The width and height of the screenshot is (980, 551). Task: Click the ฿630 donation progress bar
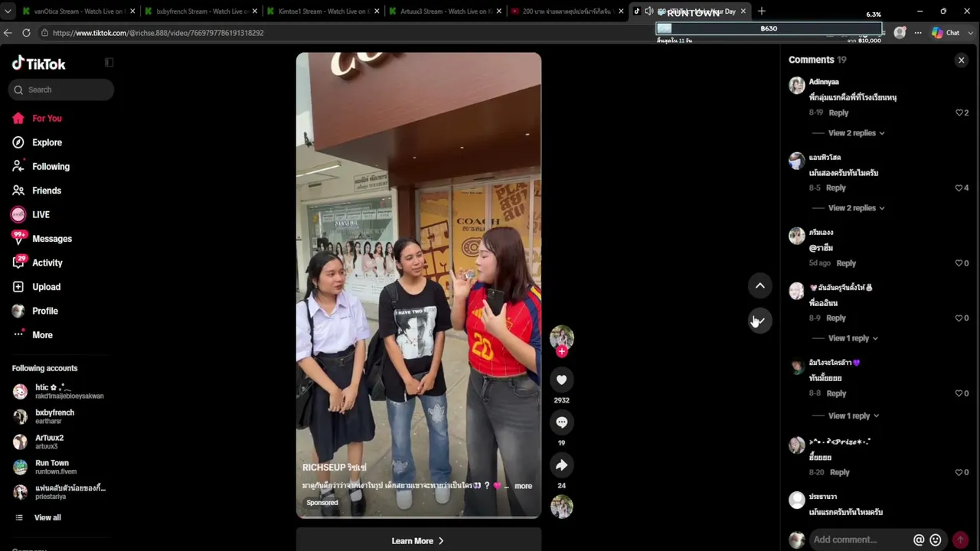pos(769,28)
